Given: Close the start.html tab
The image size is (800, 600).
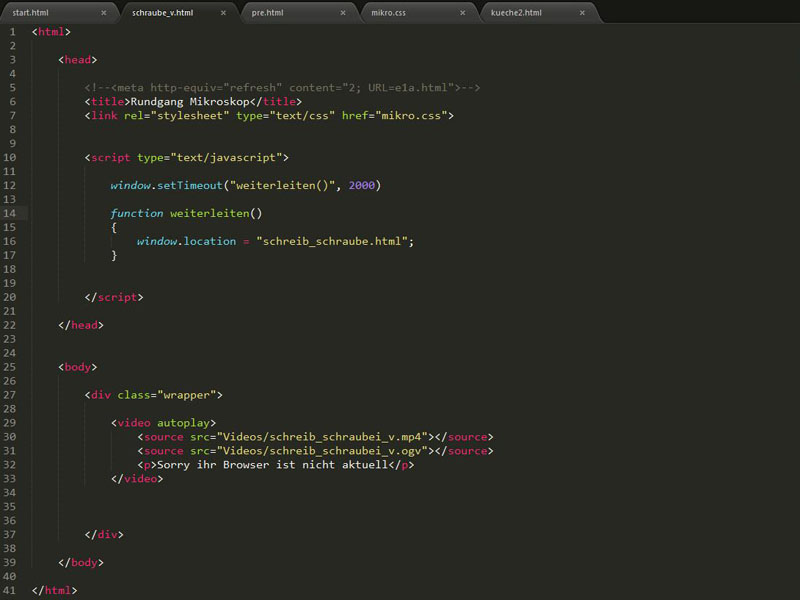Looking at the screenshot, I should [x=104, y=13].
